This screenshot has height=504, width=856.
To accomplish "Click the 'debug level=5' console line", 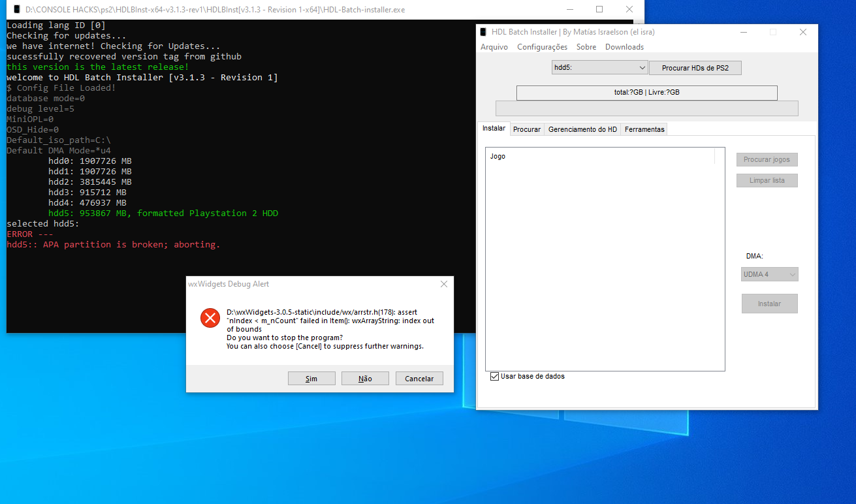I will (40, 109).
